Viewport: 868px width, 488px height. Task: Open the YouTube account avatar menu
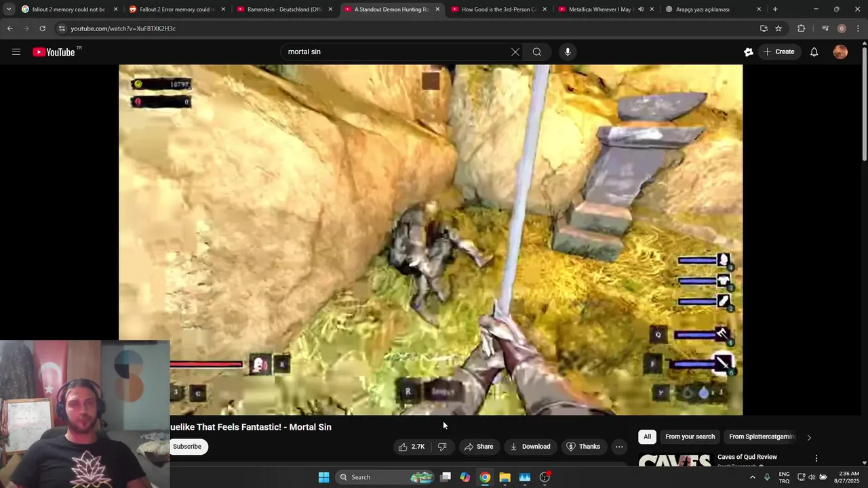(x=840, y=52)
